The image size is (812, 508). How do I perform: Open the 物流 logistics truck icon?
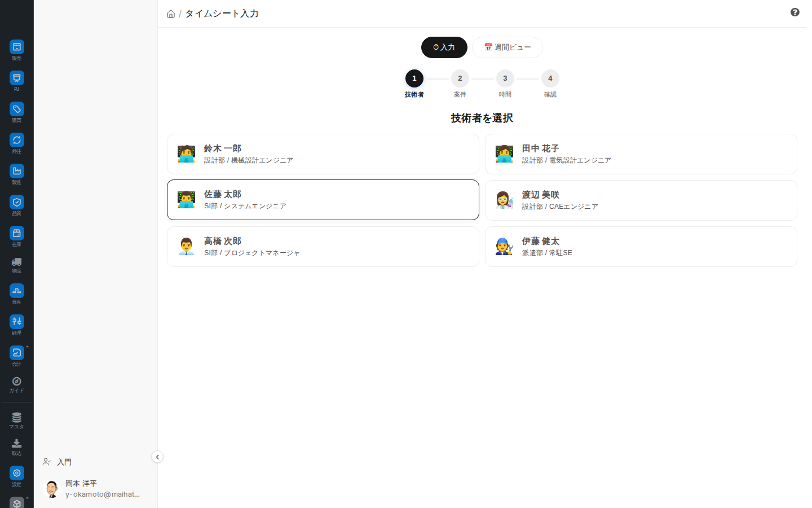click(x=17, y=262)
